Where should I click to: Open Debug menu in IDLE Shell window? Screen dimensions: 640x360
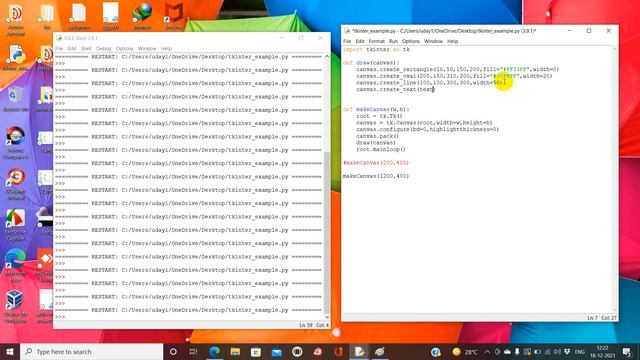[x=104, y=49]
